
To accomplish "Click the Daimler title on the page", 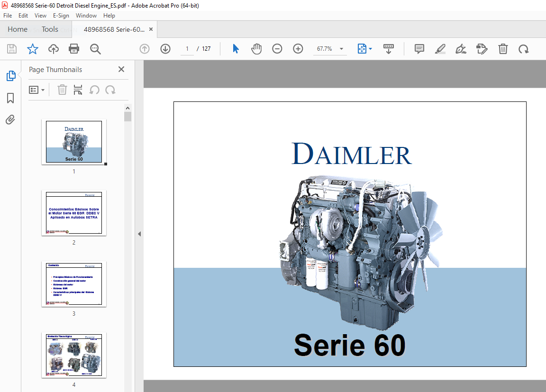I will (351, 154).
